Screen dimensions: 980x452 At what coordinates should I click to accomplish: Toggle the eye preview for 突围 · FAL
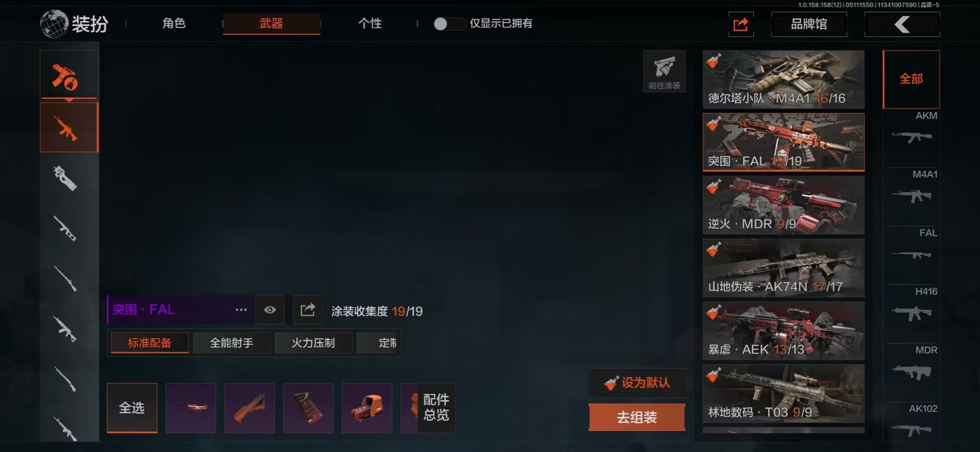point(270,310)
